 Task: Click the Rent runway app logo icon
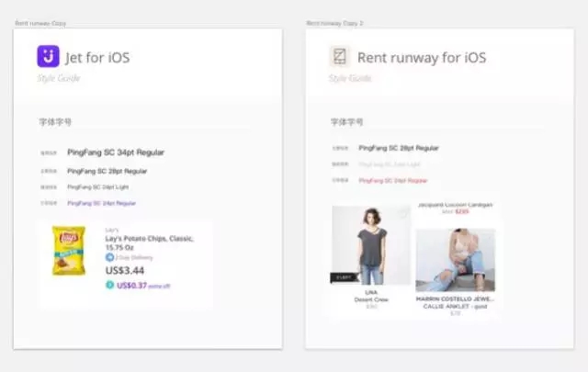[x=340, y=57]
